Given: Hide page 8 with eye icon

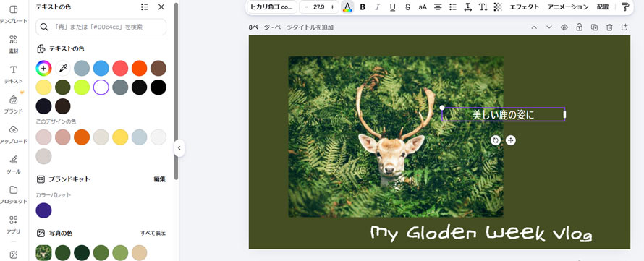Looking at the screenshot, I should click(564, 27).
